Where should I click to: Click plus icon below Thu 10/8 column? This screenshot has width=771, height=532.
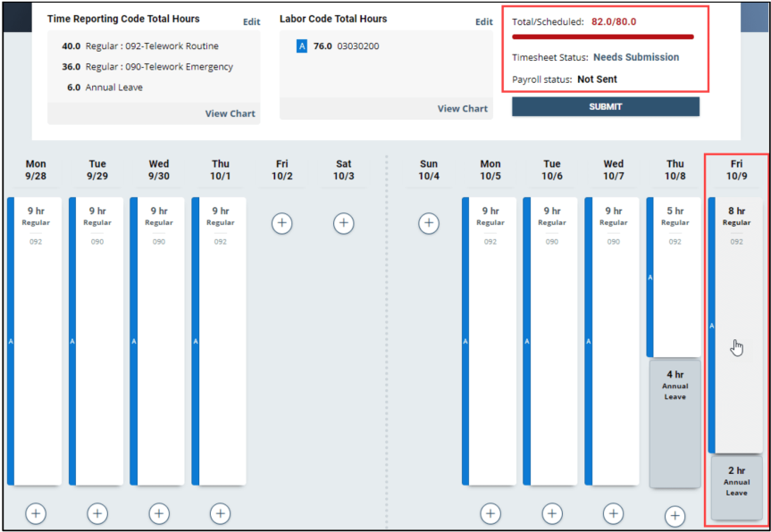click(675, 516)
